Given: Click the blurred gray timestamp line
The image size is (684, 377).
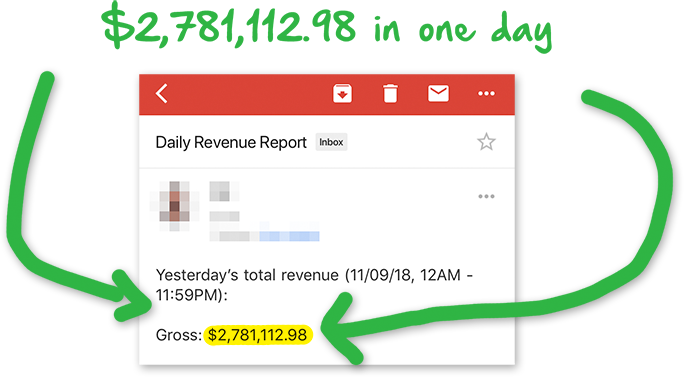Looking at the screenshot, I should point(224,216).
